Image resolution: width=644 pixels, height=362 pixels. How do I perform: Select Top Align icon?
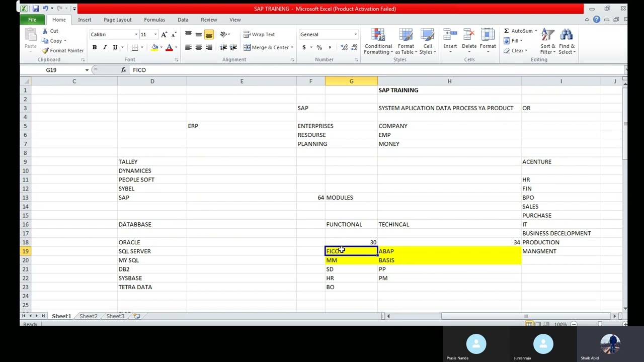click(x=188, y=34)
